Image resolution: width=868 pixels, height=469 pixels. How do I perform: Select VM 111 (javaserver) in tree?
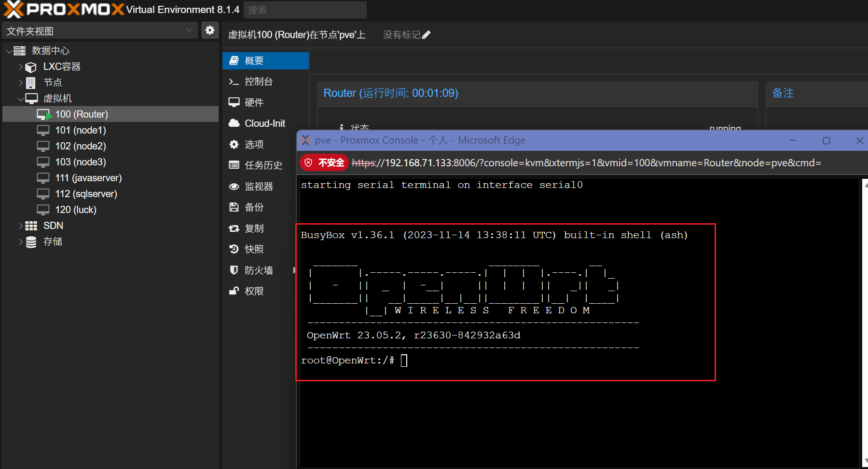(x=88, y=178)
